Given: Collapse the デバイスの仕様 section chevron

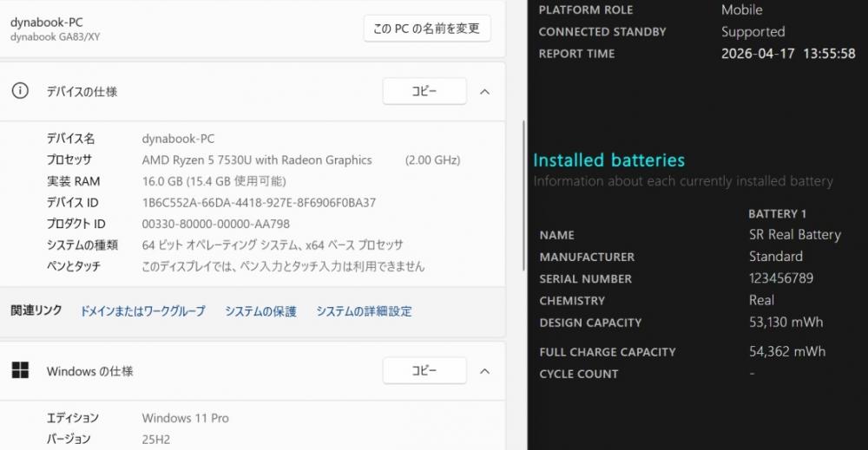Looking at the screenshot, I should point(485,91).
